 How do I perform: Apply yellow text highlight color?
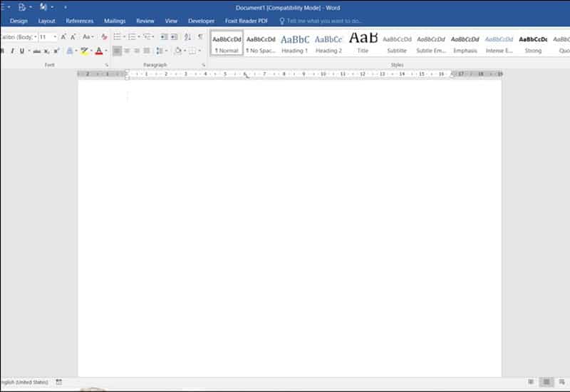click(84, 51)
